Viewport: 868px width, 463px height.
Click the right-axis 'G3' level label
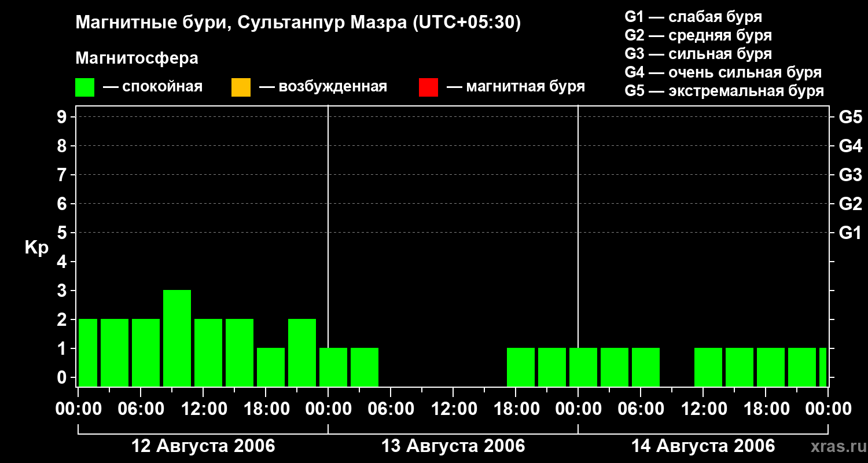850,175
